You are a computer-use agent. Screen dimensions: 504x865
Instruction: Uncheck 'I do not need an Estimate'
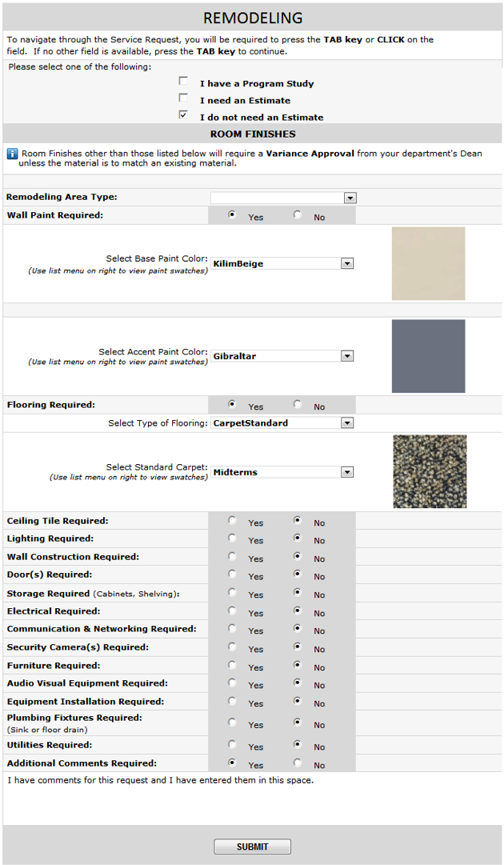pyautogui.click(x=184, y=115)
